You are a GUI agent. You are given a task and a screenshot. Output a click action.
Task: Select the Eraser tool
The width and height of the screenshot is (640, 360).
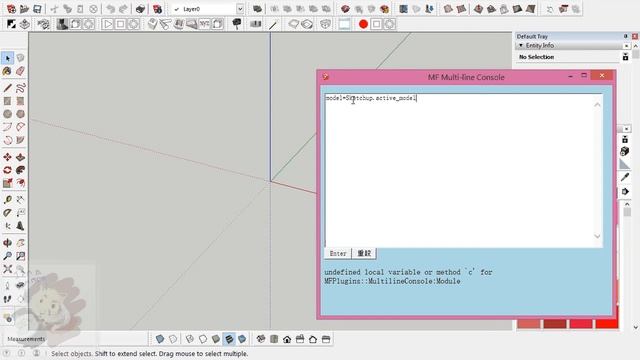[x=20, y=71]
